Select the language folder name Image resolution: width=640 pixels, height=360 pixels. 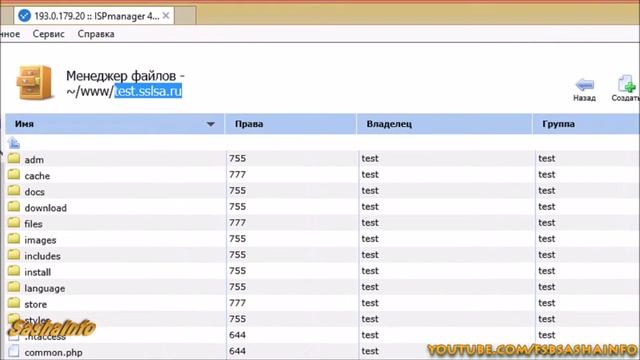click(x=44, y=289)
